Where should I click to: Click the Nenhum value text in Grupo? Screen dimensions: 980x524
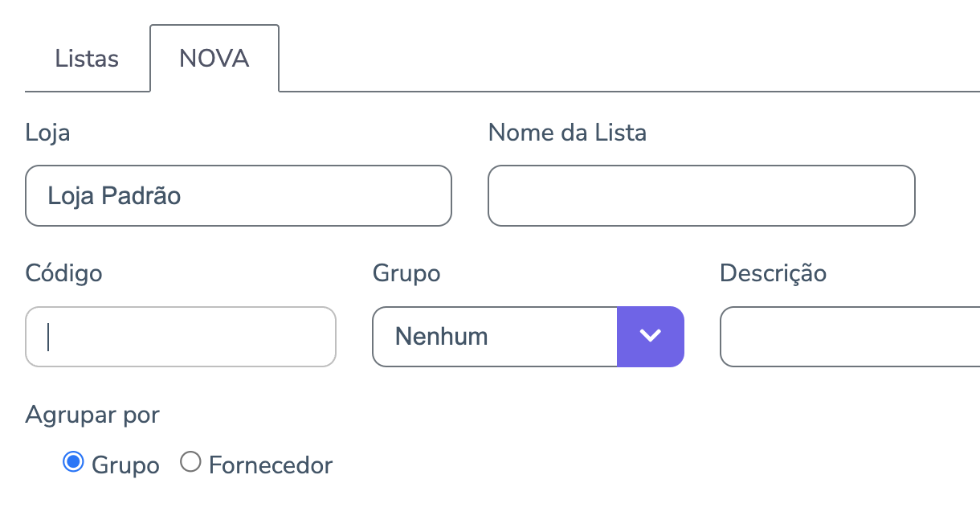pyautogui.click(x=441, y=336)
